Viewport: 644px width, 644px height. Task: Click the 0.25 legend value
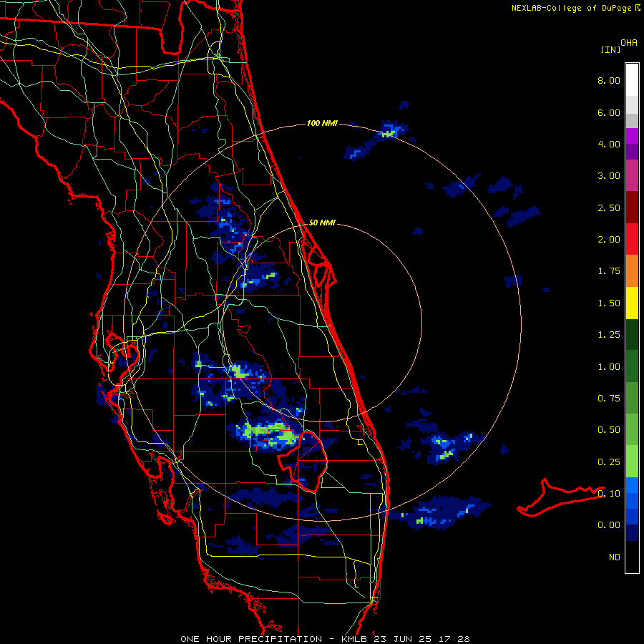[609, 462]
